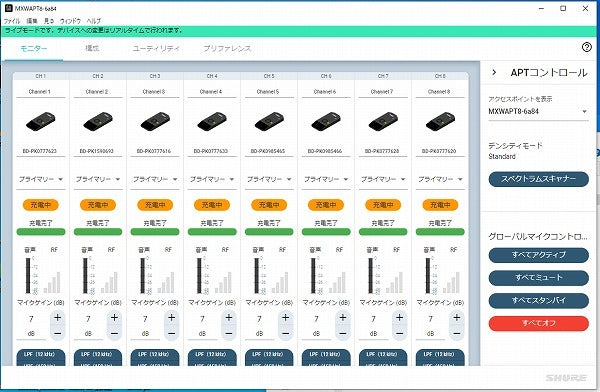This screenshot has height=392, width=600.
Task: Click the Channel 7 microphone image
Action: pyautogui.click(x=383, y=122)
